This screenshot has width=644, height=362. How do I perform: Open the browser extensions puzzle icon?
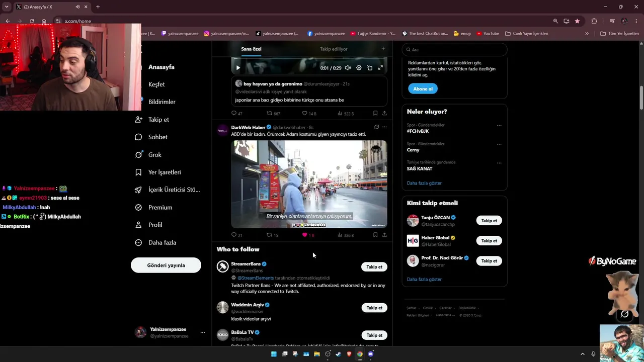pyautogui.click(x=594, y=21)
